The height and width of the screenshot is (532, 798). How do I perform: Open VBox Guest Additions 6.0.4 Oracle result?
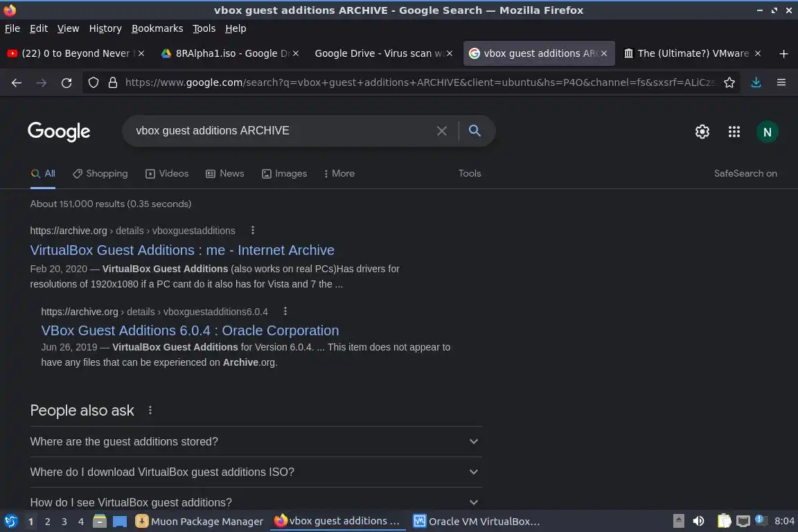[x=190, y=330]
